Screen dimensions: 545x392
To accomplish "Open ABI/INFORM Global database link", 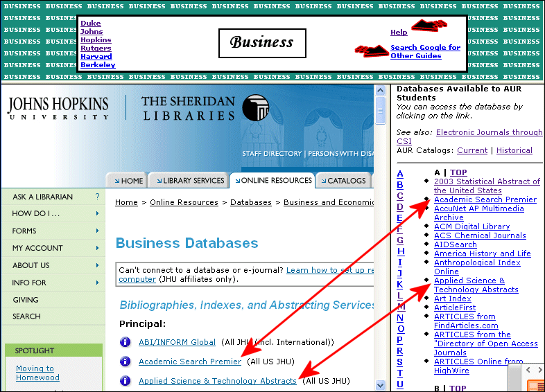I will (x=178, y=342).
